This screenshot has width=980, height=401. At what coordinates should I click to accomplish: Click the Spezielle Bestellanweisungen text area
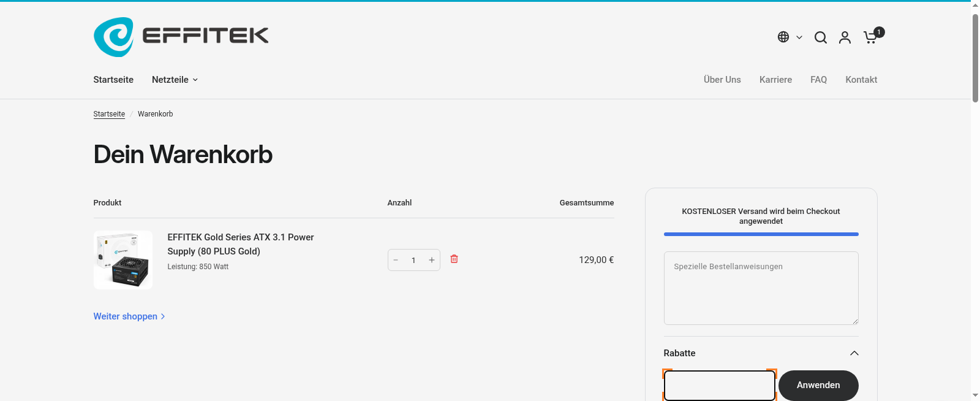761,288
